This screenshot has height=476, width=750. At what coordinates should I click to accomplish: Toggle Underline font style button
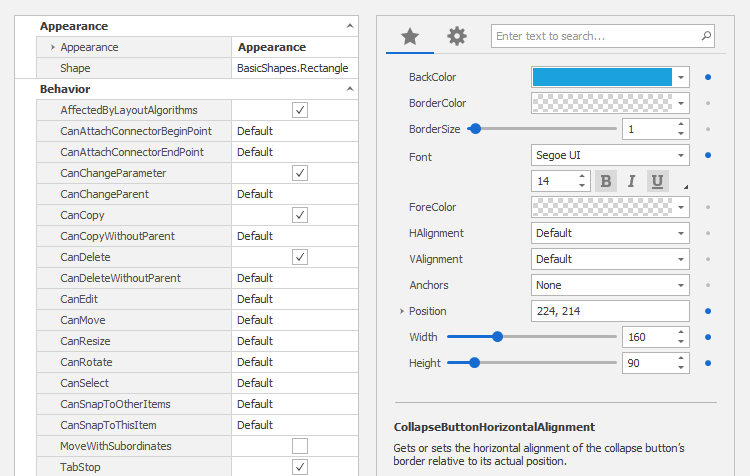coord(657,181)
